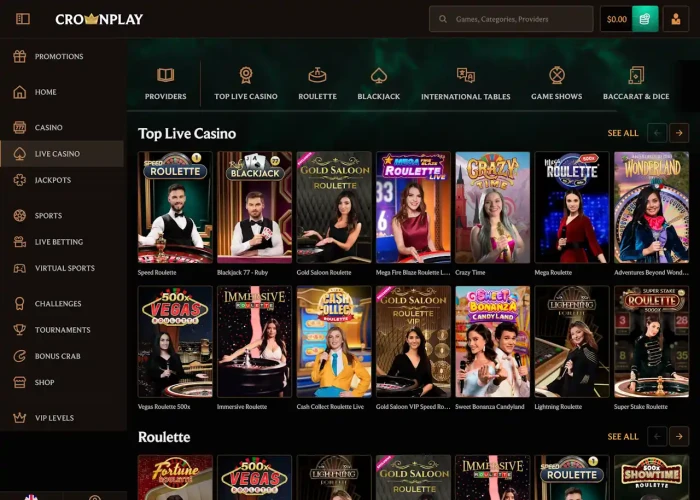Click the Jackpots clover icon
700x500 pixels.
tap(20, 180)
